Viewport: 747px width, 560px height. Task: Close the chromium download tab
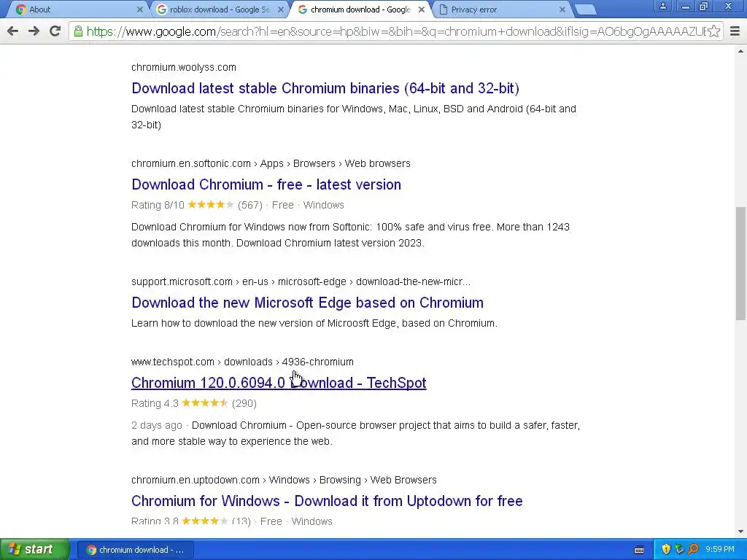(x=422, y=9)
